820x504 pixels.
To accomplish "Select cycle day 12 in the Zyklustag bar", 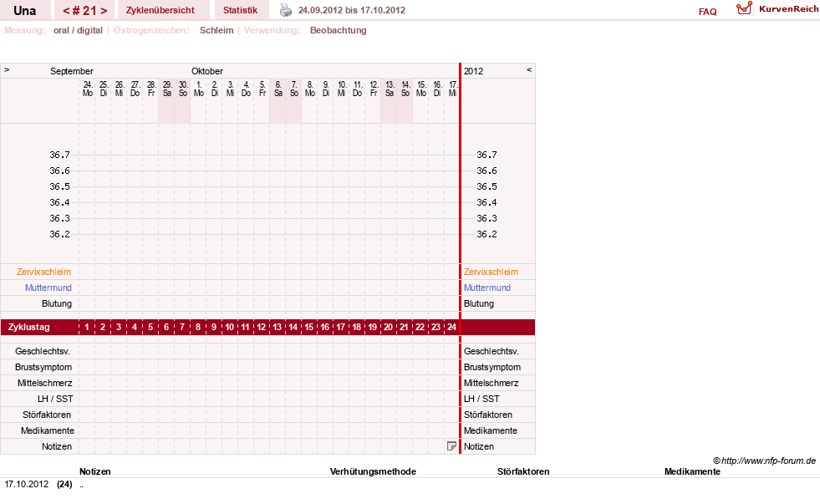I will click(262, 328).
